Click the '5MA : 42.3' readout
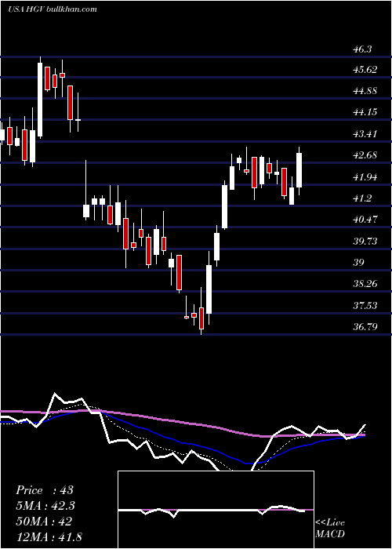 [x=45, y=506]
